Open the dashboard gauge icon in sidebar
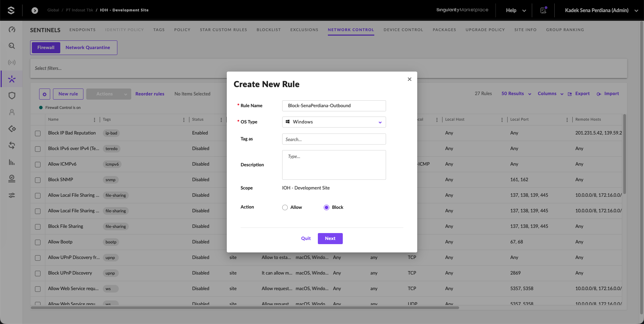This screenshot has width=644, height=324. point(12,29)
